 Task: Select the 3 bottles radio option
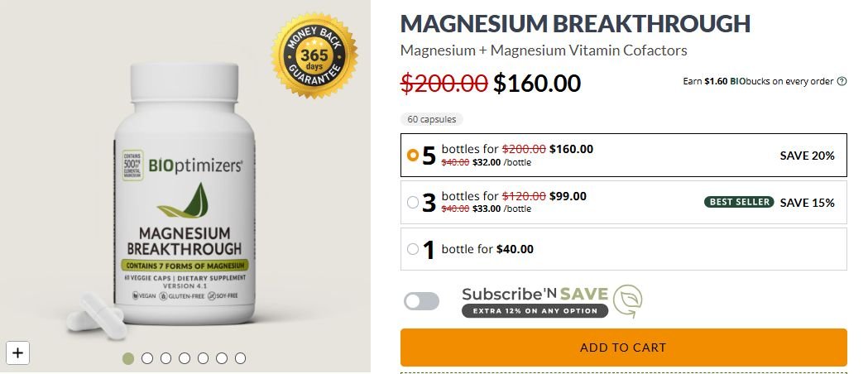click(412, 203)
